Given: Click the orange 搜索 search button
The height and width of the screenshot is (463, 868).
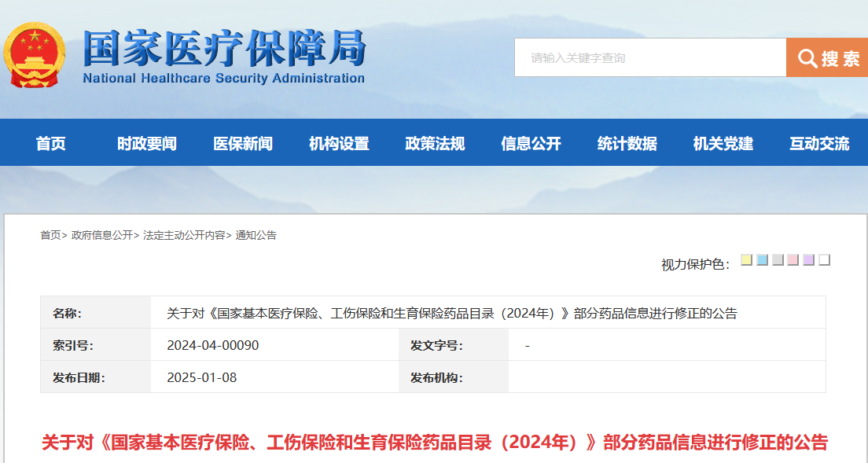Looking at the screenshot, I should 827,57.
